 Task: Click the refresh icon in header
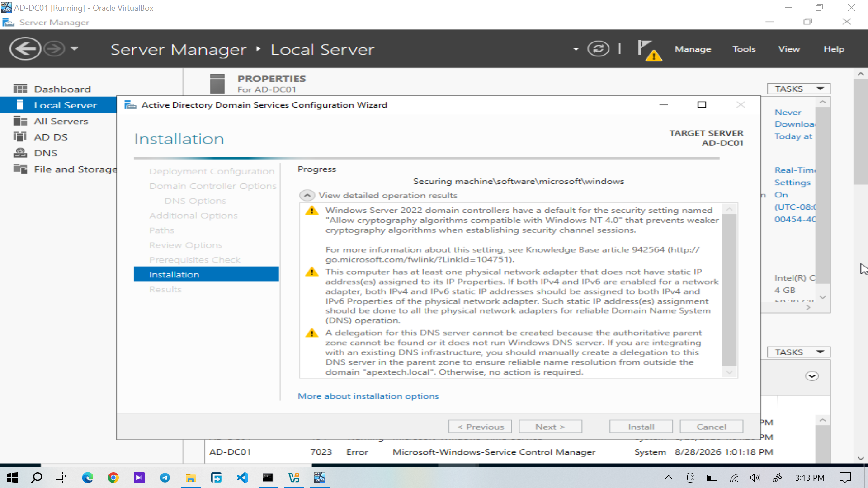[598, 49]
